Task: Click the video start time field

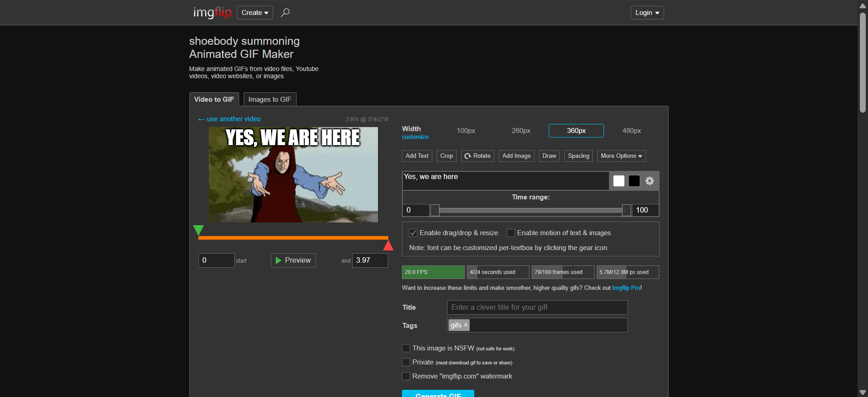Action: pyautogui.click(x=216, y=260)
